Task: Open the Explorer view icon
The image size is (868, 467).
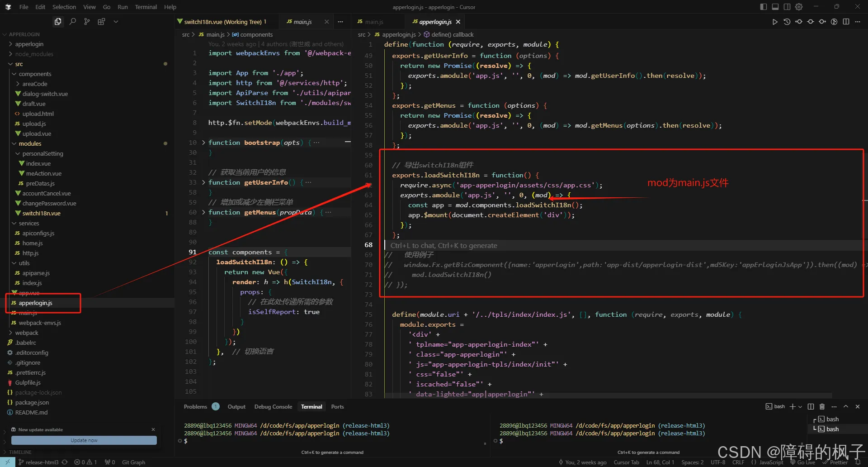Action: coord(58,21)
